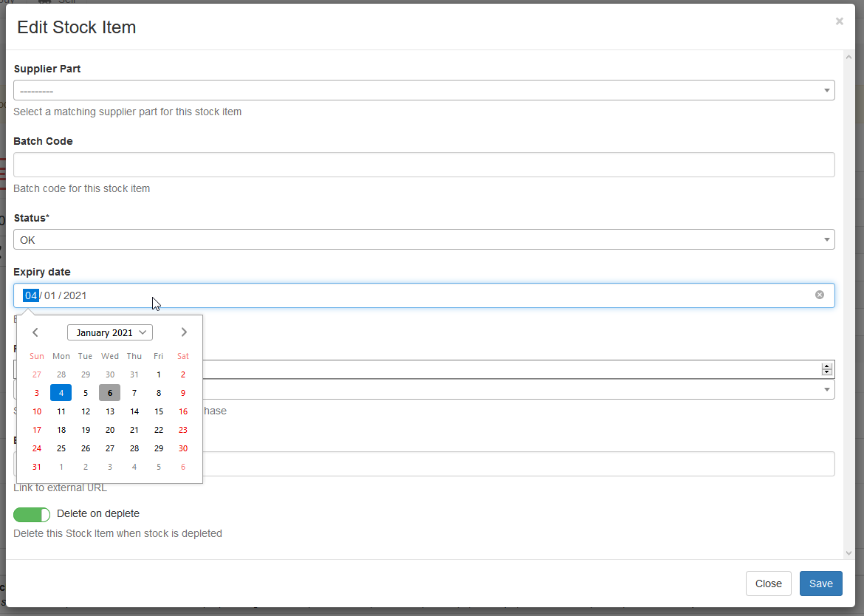Click the scrollbar up arrow in dialog
The height and width of the screenshot is (616, 864).
click(848, 57)
